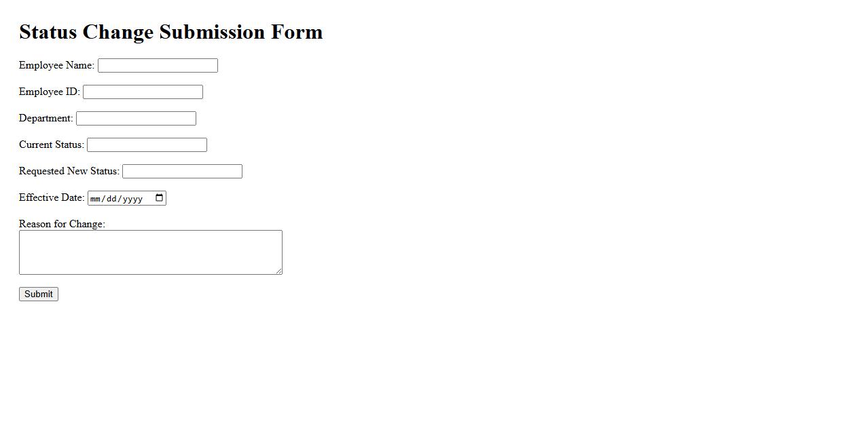
Task: Click the "Employee Name:" label
Action: click(x=56, y=66)
